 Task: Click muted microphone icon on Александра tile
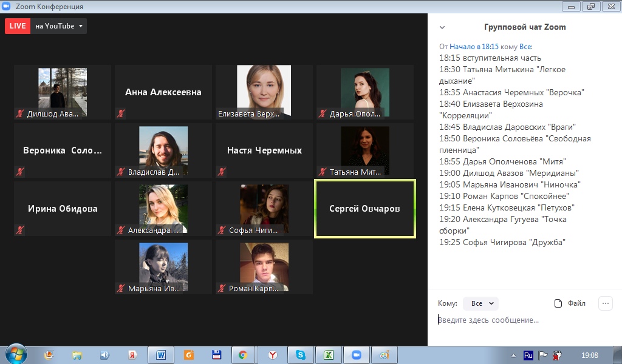tap(121, 230)
